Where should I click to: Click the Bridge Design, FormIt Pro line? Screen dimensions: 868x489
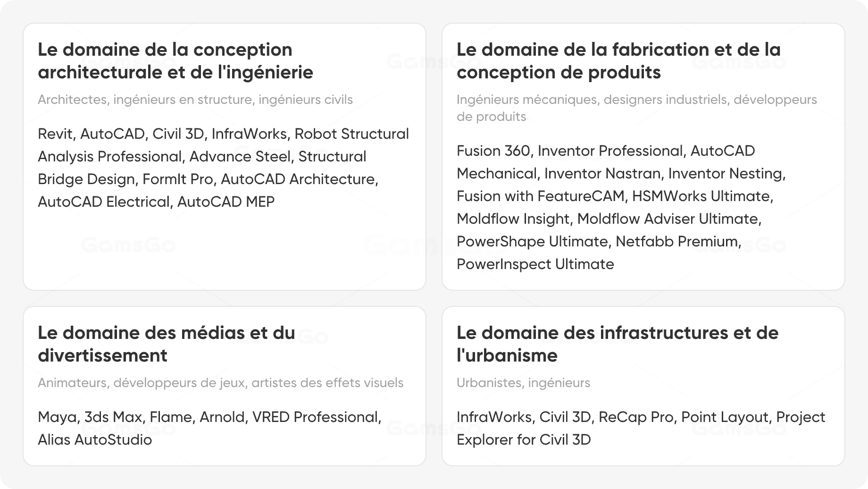click(x=208, y=179)
